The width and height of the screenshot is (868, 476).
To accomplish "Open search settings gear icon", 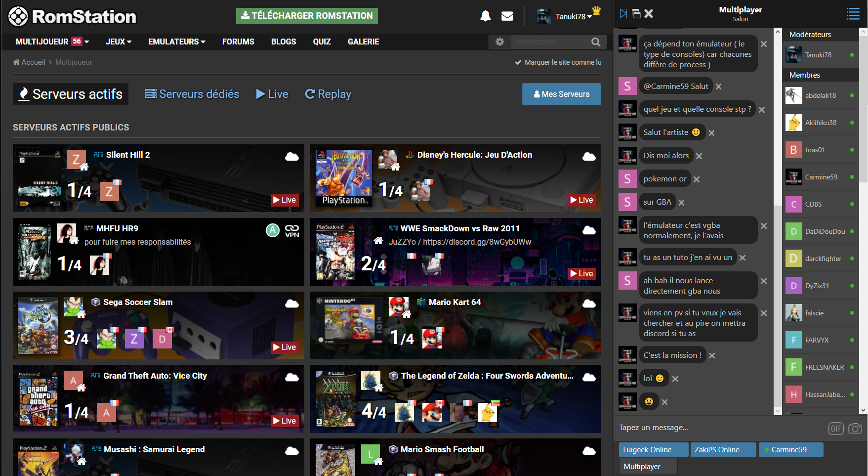I will click(499, 42).
